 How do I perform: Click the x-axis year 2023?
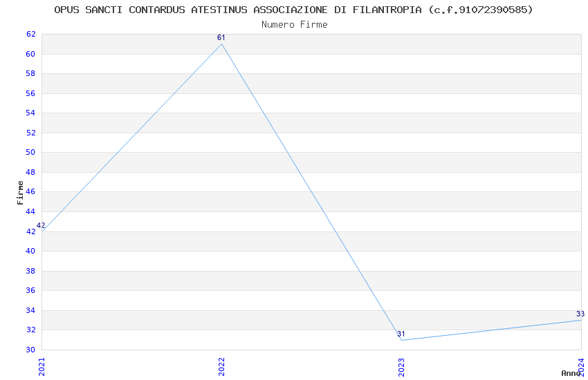coord(401,367)
